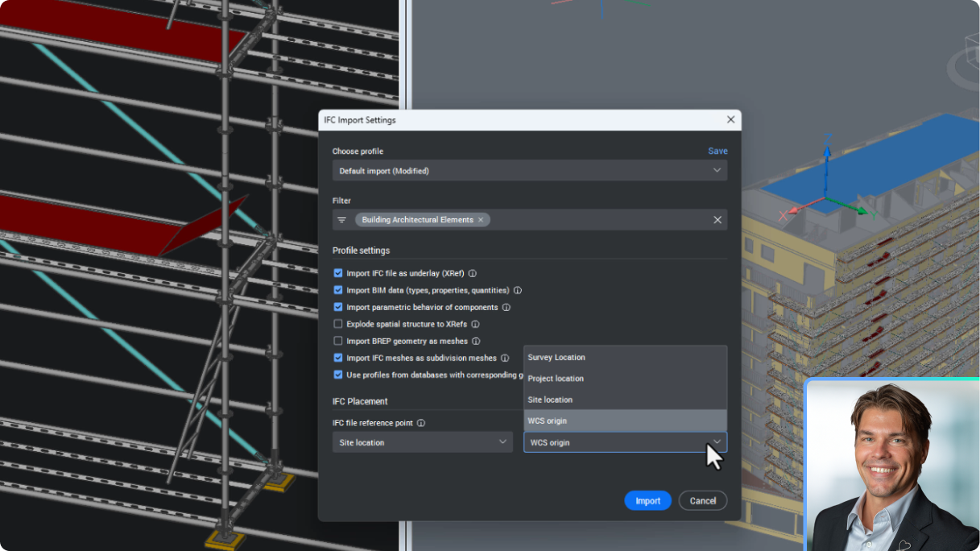Click the Import button
Viewport: 980px width, 551px height.
click(647, 500)
